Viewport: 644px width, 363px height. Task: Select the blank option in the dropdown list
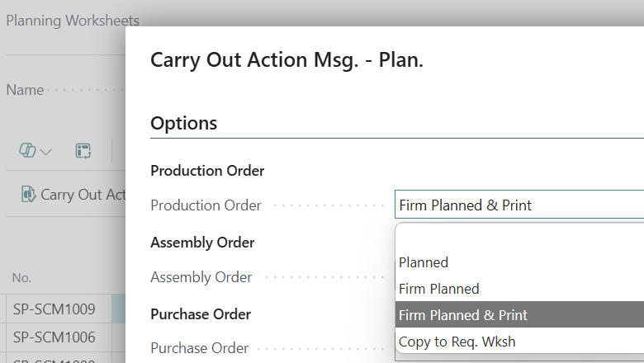495,238
